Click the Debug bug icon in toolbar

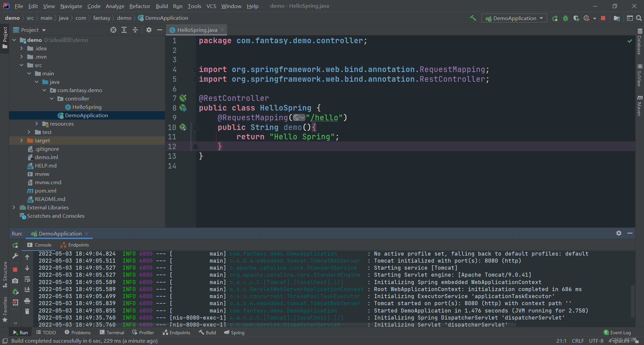[x=566, y=18]
